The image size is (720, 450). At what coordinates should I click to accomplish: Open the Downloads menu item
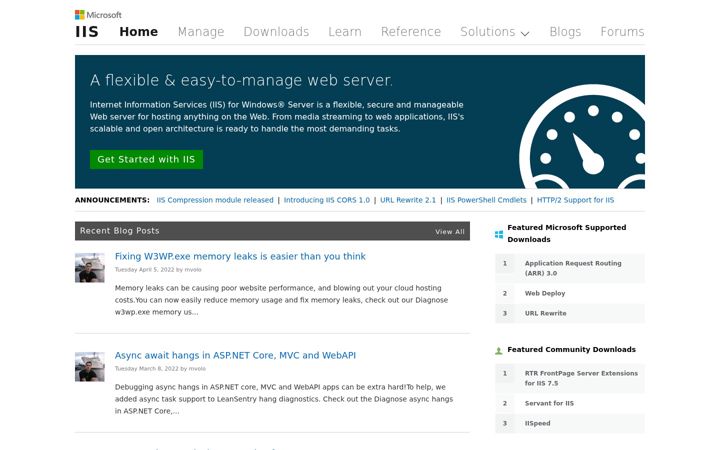tap(276, 32)
